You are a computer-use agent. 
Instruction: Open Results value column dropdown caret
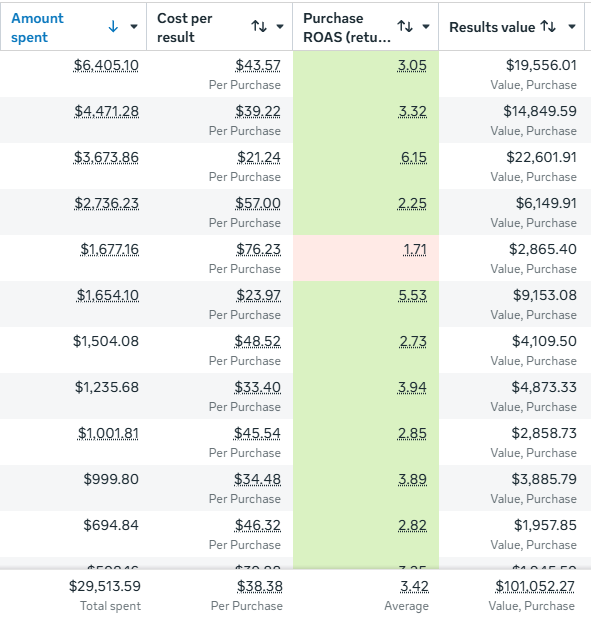tap(572, 27)
